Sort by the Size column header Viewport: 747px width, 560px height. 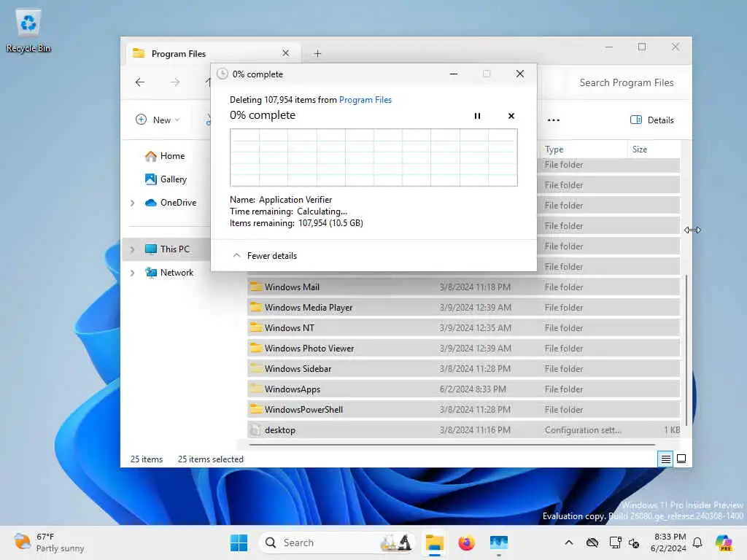point(653,149)
